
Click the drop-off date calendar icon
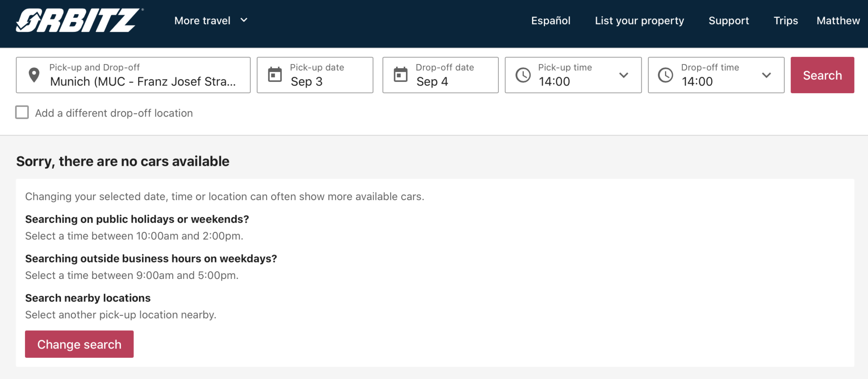400,75
